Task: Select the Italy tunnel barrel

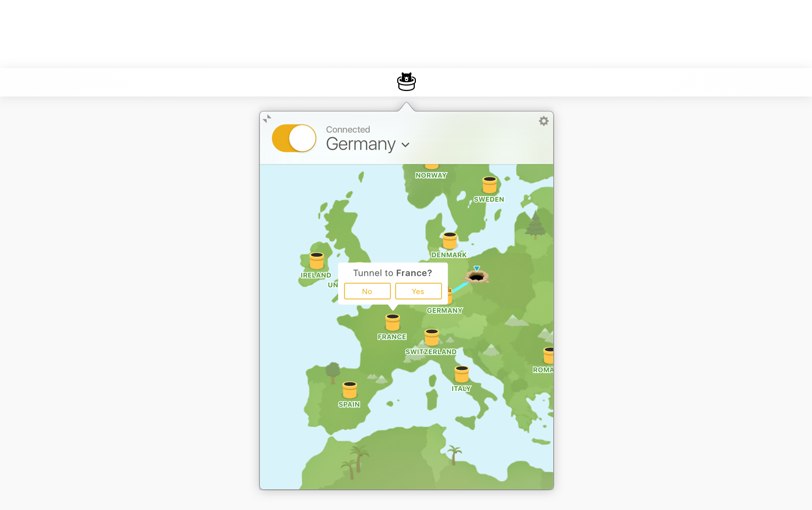Action: [x=462, y=374]
